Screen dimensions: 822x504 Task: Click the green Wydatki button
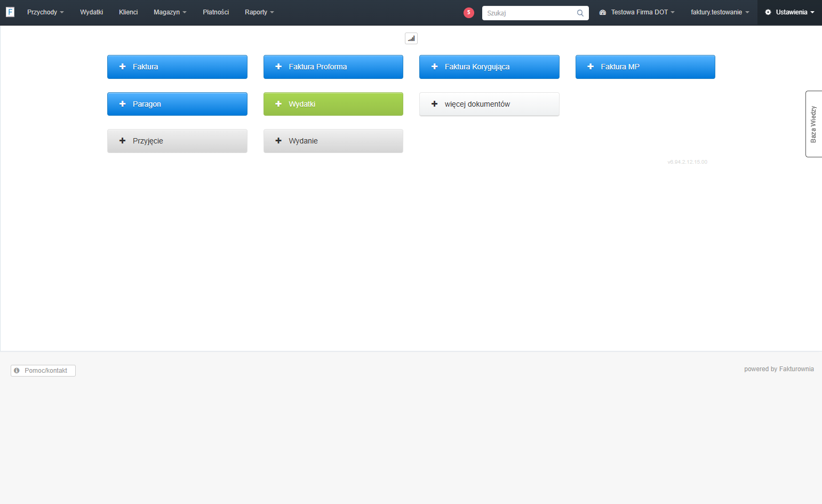(x=333, y=104)
